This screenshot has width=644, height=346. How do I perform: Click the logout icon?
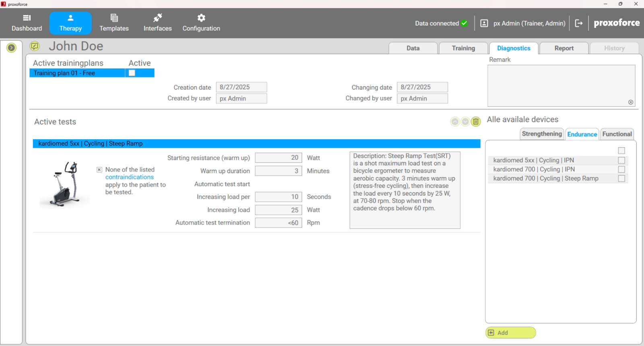pos(579,23)
